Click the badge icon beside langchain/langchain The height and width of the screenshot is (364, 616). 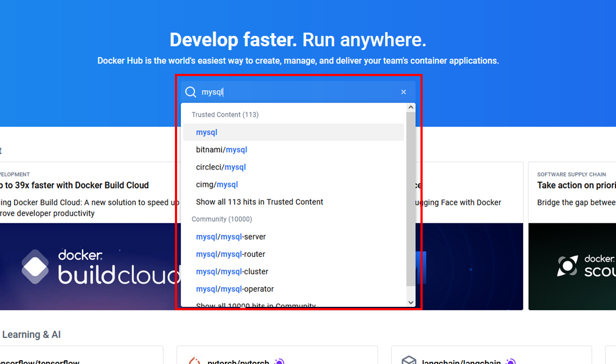point(511,361)
